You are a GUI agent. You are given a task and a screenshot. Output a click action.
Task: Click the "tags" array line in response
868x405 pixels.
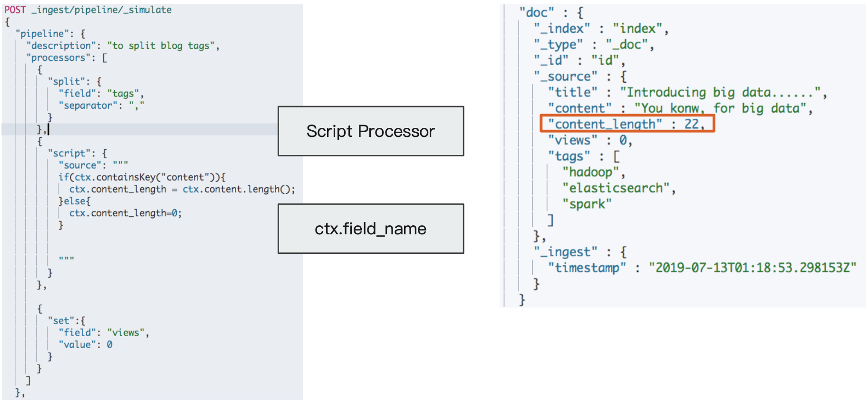tap(584, 156)
